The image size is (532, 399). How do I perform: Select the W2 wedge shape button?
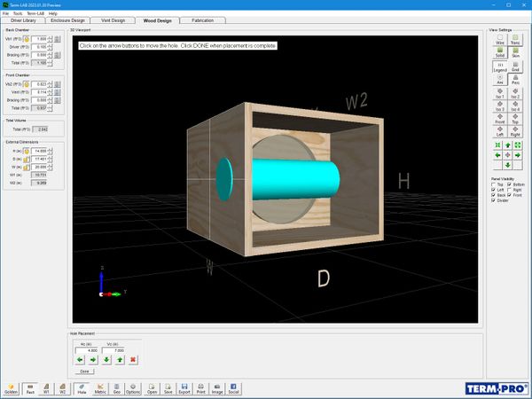(x=62, y=389)
